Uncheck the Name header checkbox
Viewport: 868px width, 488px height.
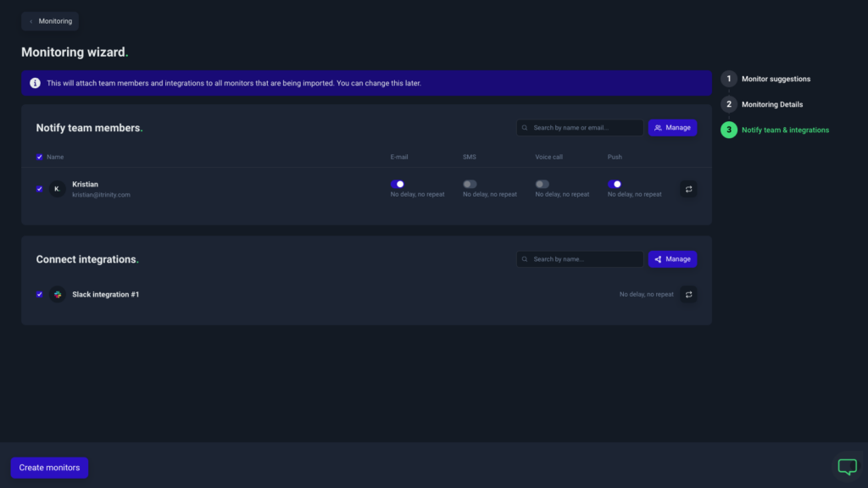[x=39, y=157]
